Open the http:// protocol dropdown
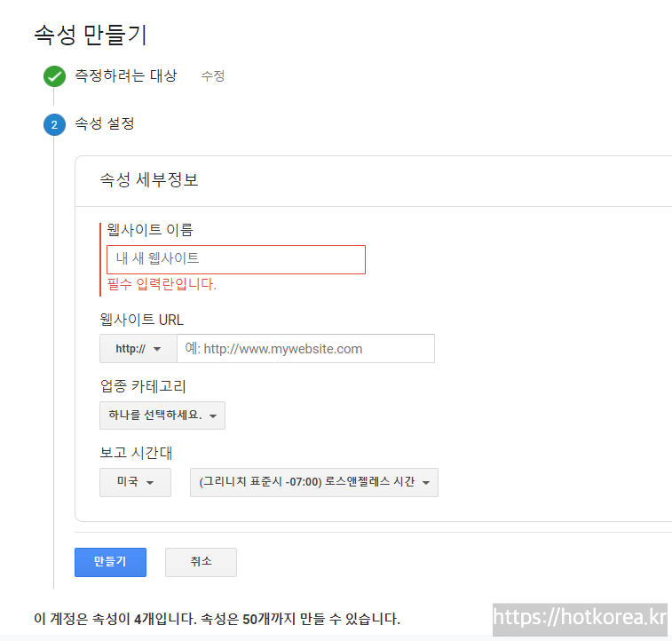This screenshot has height=641, width=672. point(138,349)
